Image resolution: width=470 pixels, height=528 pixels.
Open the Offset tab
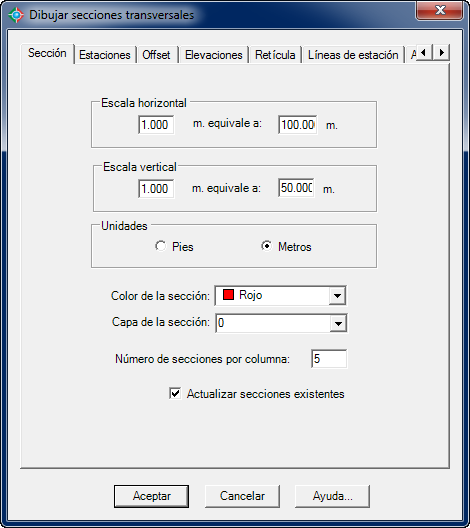[x=156, y=55]
